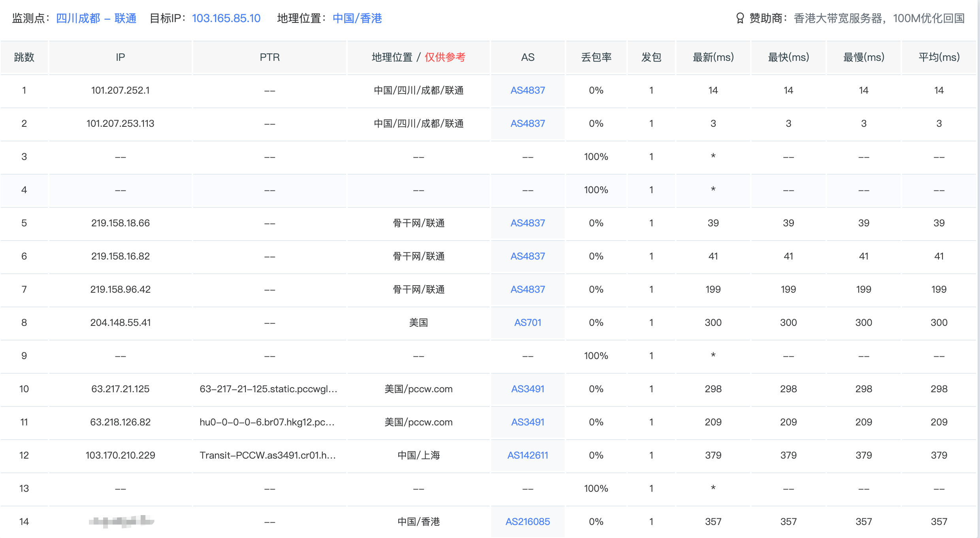
Task: Click 中国/四川/成都/联通 in hop 1 row
Action: (418, 90)
